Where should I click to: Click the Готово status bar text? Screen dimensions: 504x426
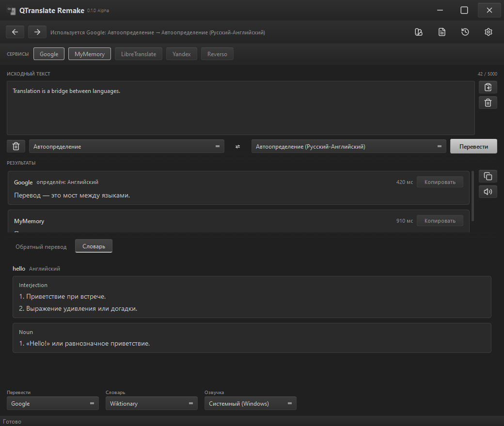click(12, 422)
